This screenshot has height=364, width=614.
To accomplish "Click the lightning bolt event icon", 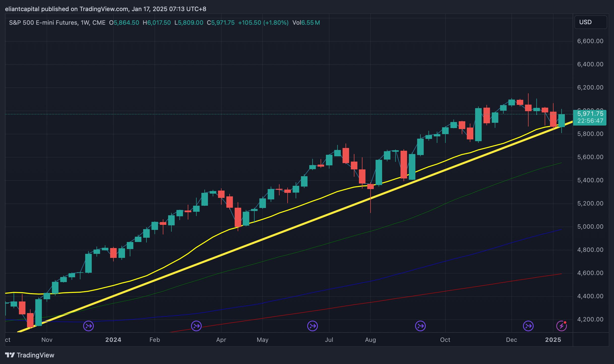I will coord(562,326).
